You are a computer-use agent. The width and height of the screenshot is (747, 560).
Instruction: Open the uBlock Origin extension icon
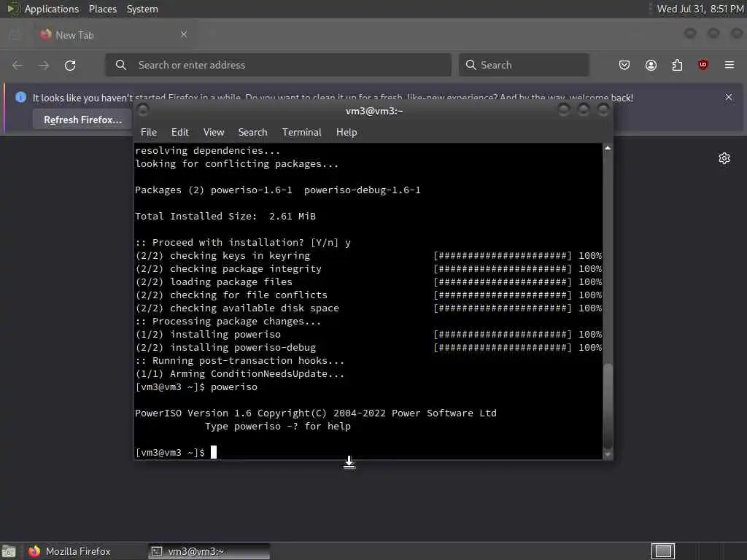tap(703, 65)
